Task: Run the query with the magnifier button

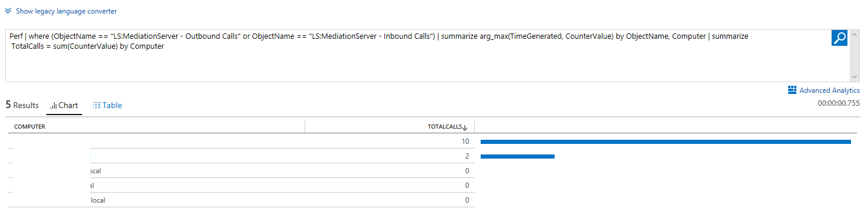Action: pyautogui.click(x=840, y=38)
